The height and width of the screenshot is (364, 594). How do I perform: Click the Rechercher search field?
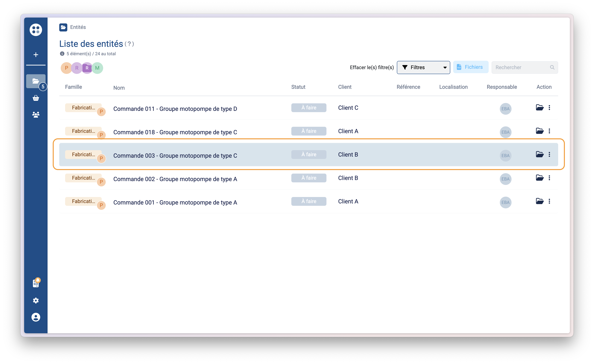521,67
